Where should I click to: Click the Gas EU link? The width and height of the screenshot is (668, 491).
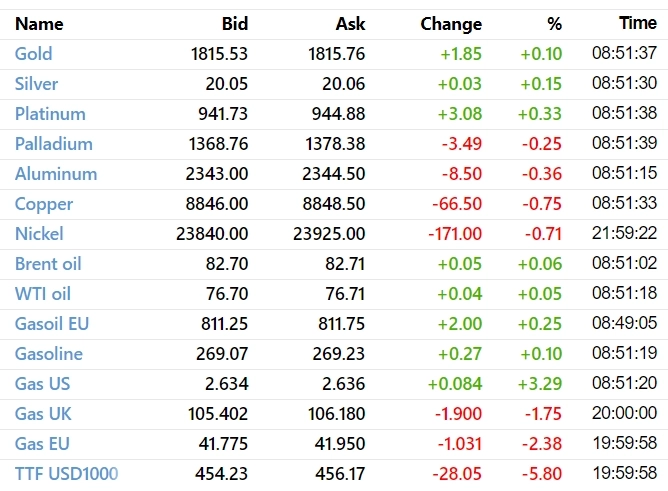coord(42,444)
